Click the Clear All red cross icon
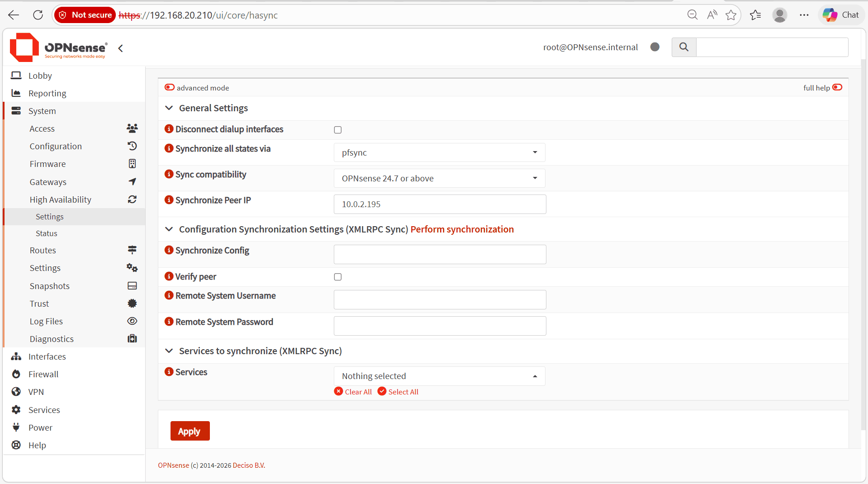The image size is (868, 484). tap(338, 391)
